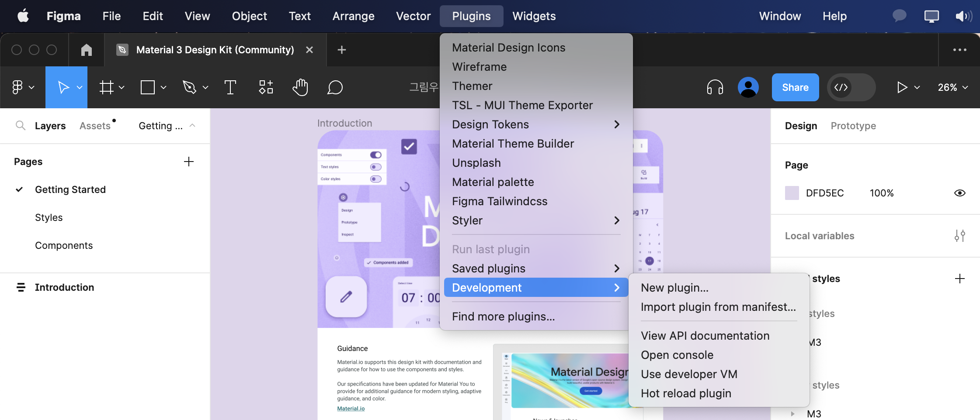
Task: Select the Rectangle shape tool
Action: click(x=148, y=87)
